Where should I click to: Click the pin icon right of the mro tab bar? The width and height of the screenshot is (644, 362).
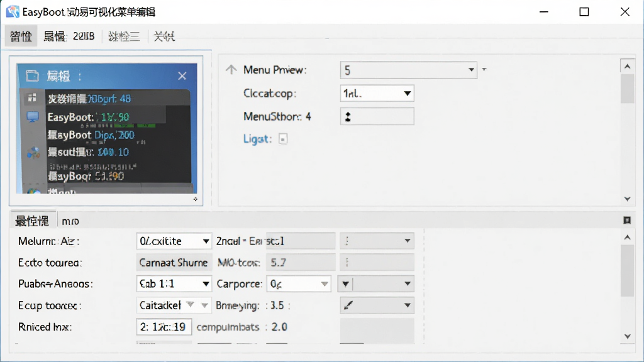(627, 221)
